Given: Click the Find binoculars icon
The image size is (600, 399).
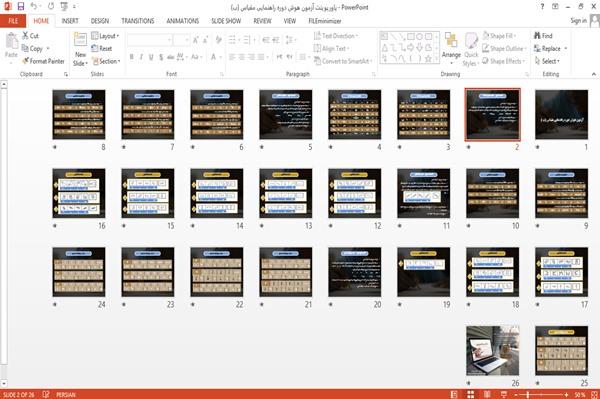Looking at the screenshot, I should click(537, 36).
